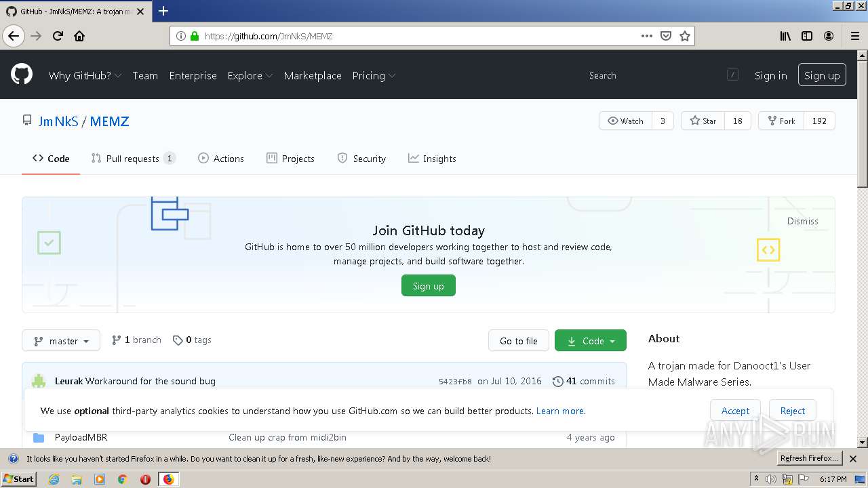Open page actions three-dot menu
The height and width of the screenshot is (488, 868).
pos(647,36)
